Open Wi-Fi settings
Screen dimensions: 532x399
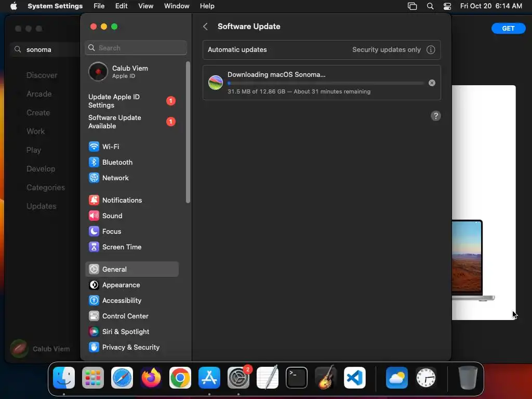[x=131, y=147]
